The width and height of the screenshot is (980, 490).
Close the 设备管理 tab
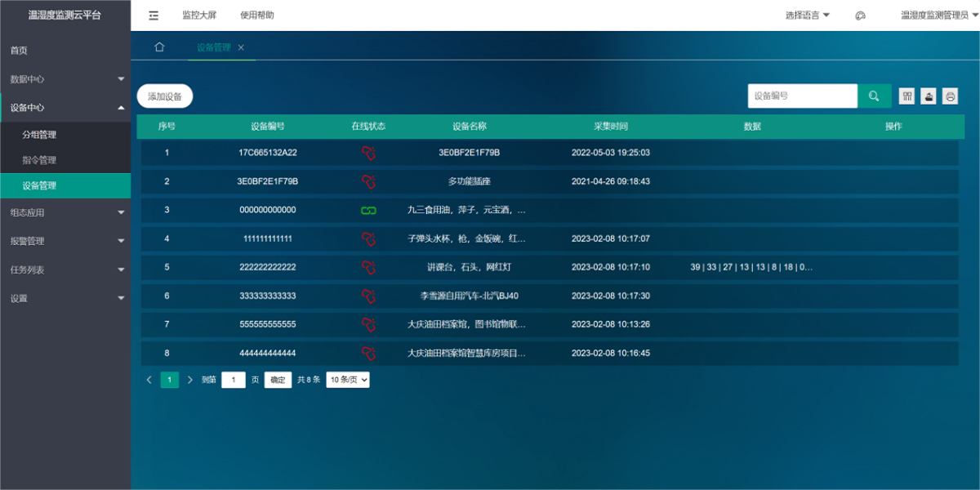(x=240, y=47)
